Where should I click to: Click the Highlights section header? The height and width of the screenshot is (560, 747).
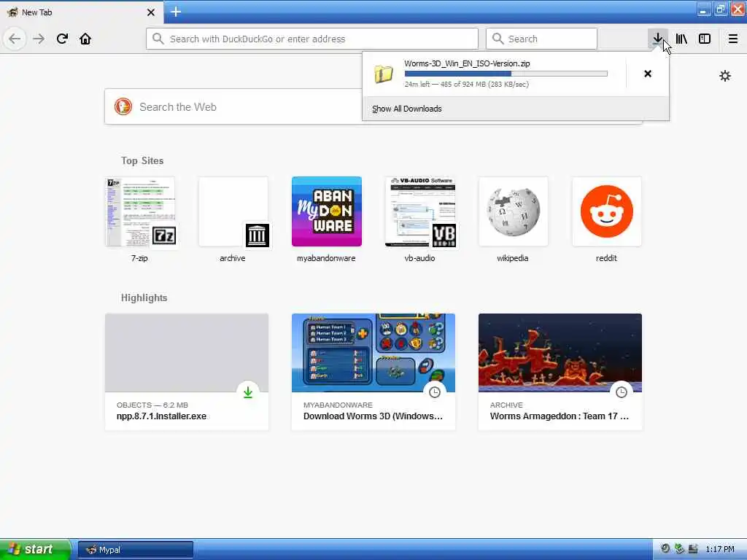click(144, 297)
